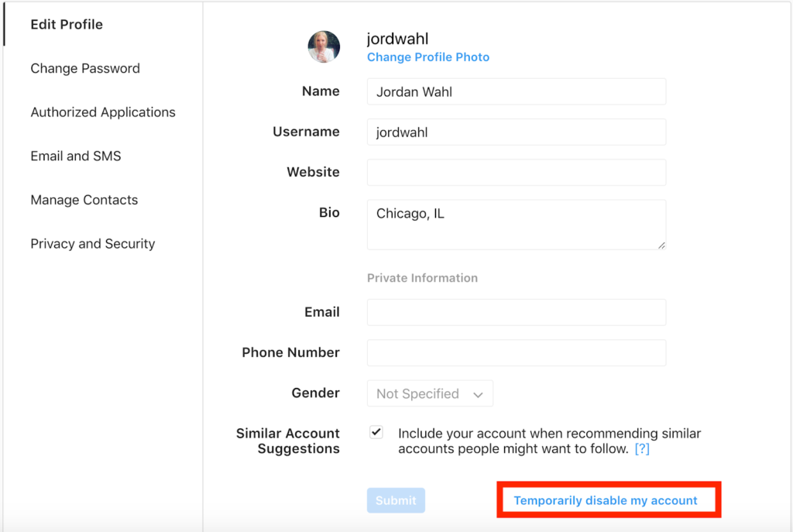793x532 pixels.
Task: Open the Gender dropdown
Action: tap(430, 393)
